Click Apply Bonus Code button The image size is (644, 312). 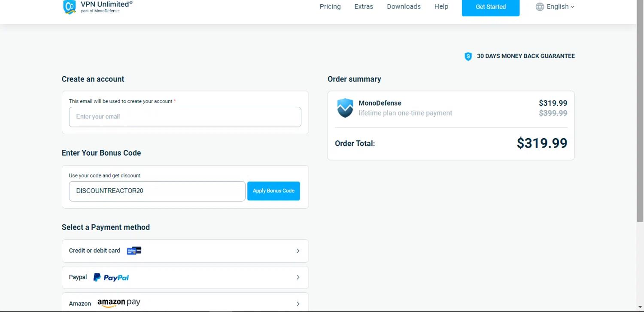coord(273,191)
